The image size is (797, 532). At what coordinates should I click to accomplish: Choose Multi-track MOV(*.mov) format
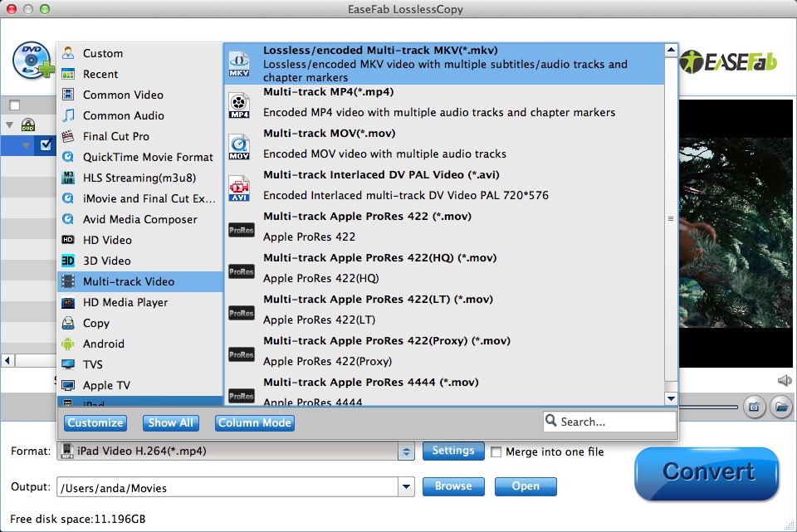(444, 147)
